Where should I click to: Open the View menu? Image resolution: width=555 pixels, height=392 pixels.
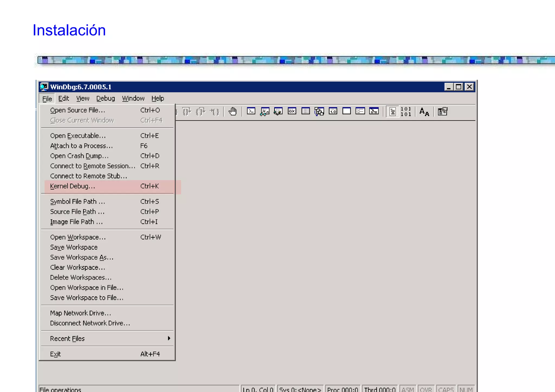tap(83, 98)
